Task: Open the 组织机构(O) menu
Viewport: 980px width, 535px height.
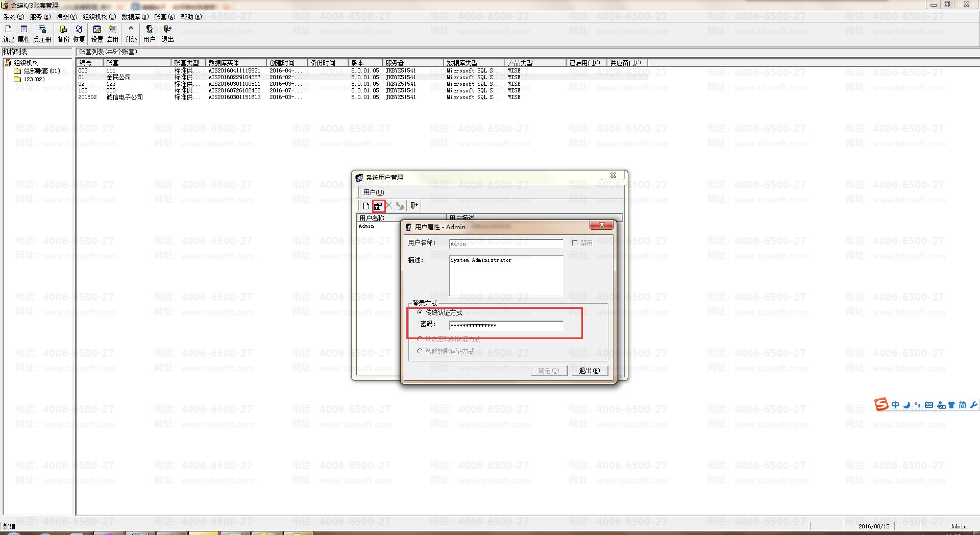Action: pos(100,17)
